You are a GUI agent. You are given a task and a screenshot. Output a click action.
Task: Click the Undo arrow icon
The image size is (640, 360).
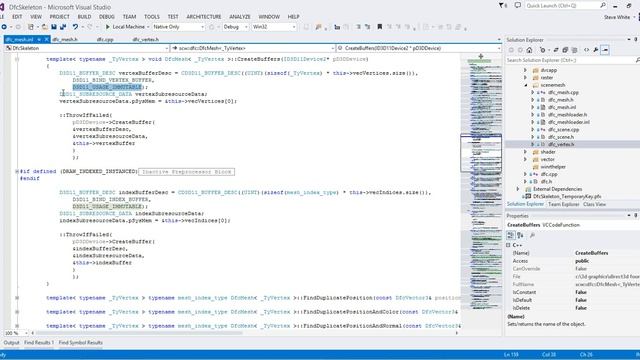point(75,27)
